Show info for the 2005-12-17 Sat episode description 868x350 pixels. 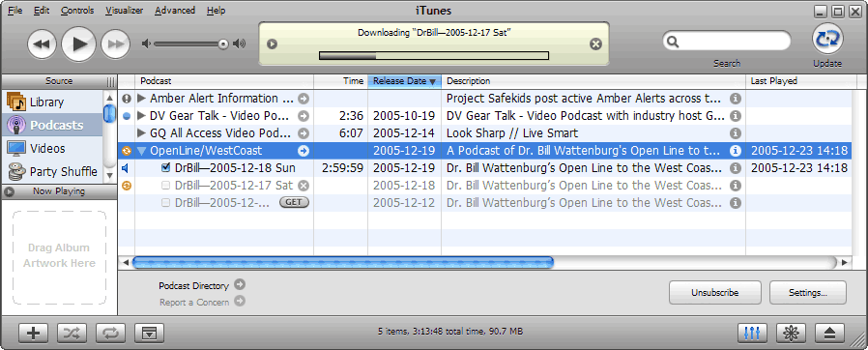pos(736,186)
